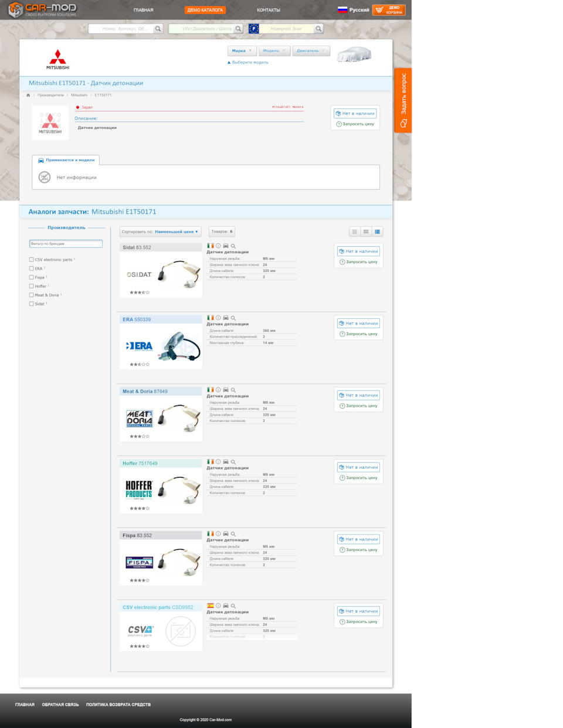
Task: Click Производители in the breadcrumbs
Action: pyautogui.click(x=51, y=95)
